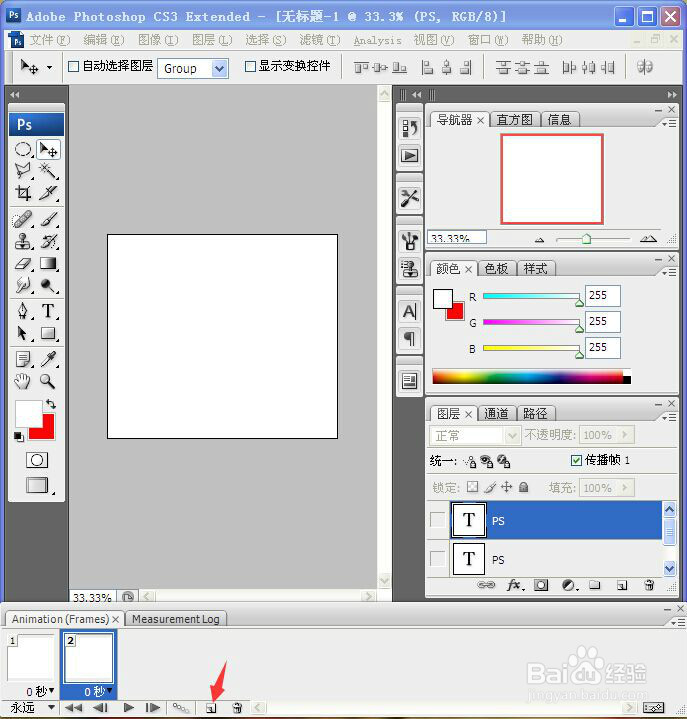Toggle lock layer position
This screenshot has height=719, width=687.
coord(506,487)
